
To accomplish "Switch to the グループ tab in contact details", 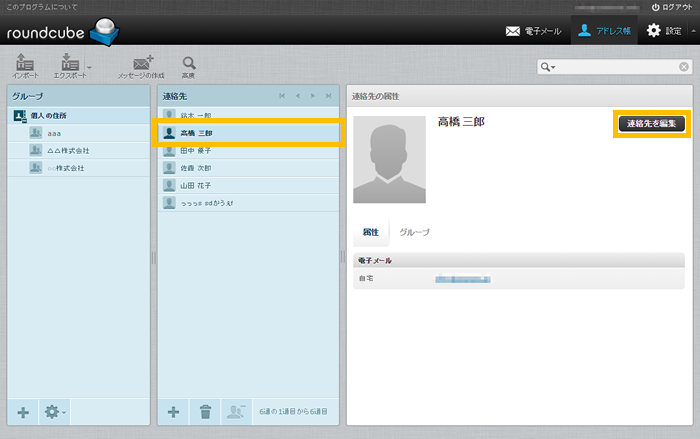I will click(x=414, y=232).
